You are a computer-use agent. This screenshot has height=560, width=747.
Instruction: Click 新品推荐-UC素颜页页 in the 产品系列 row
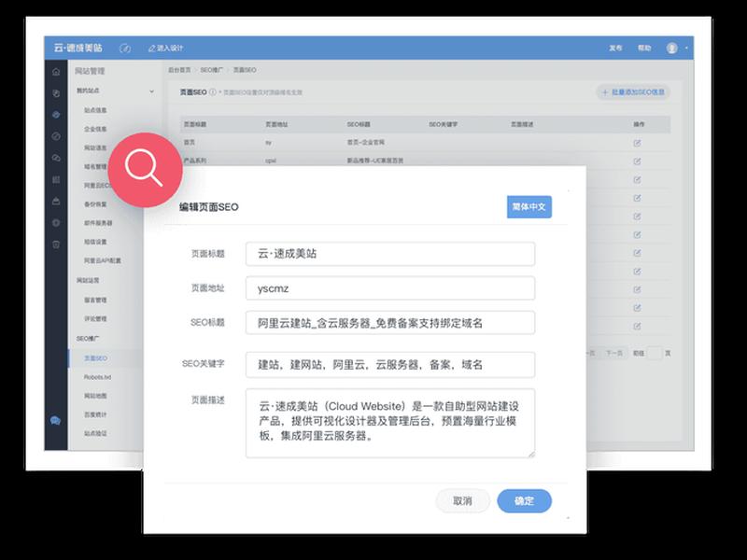375,161
